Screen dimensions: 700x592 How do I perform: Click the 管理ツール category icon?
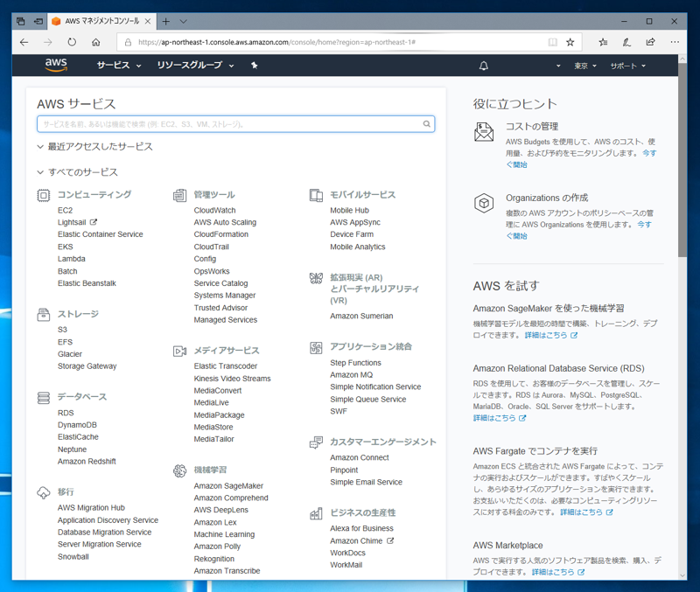pyautogui.click(x=179, y=195)
